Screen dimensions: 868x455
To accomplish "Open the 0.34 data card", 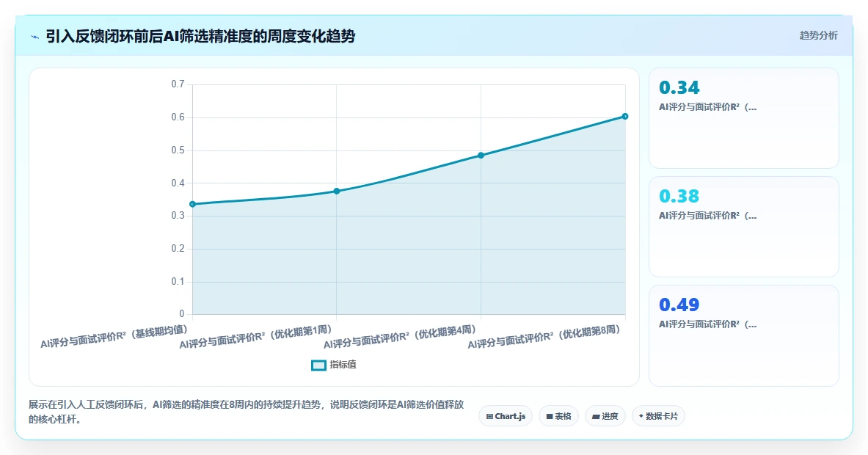I will (743, 118).
